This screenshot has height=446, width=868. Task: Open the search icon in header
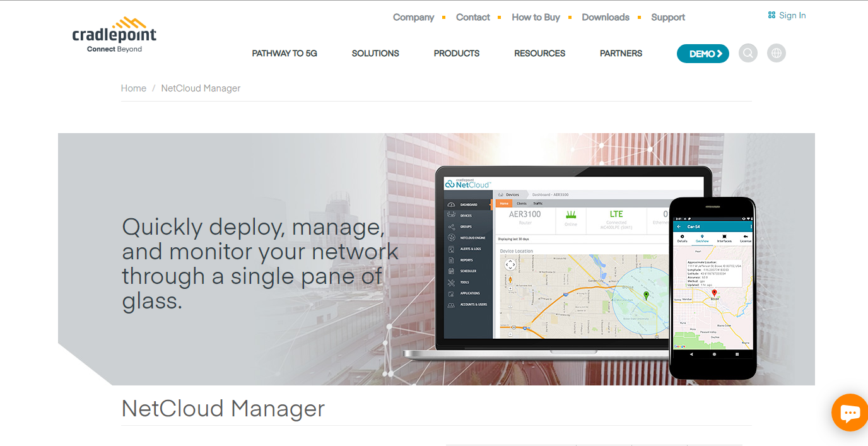748,54
